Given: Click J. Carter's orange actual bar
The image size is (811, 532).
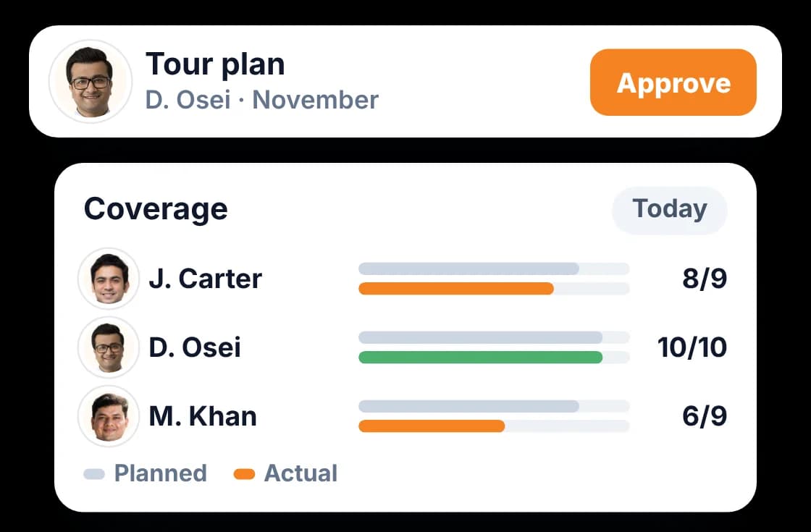Looking at the screenshot, I should (456, 289).
